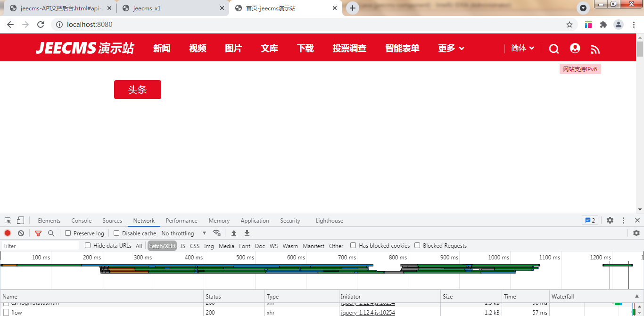Image resolution: width=644 pixels, height=316 pixels.
Task: Open the user account icon in header
Action: [x=575, y=48]
